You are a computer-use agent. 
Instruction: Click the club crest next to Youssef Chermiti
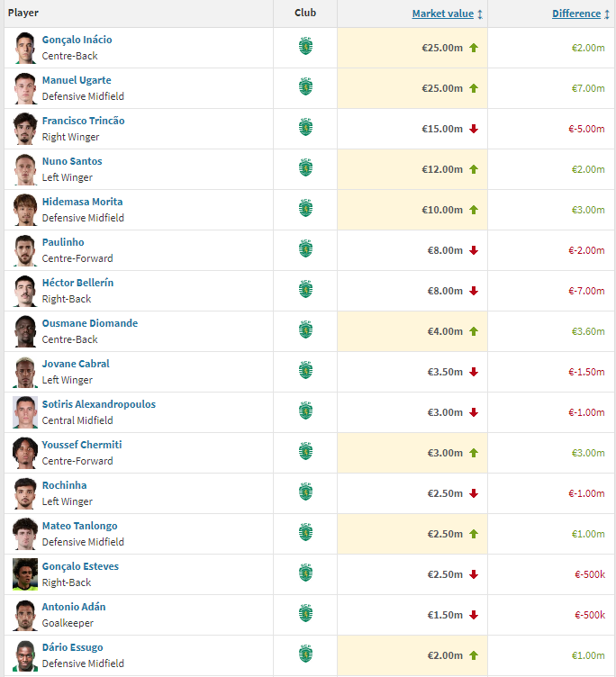[305, 451]
